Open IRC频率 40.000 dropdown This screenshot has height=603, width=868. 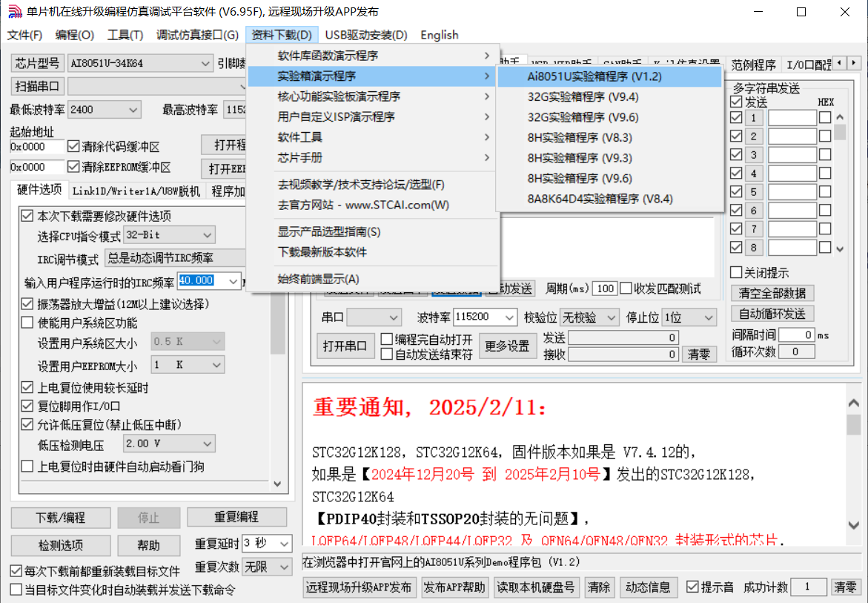click(209, 281)
